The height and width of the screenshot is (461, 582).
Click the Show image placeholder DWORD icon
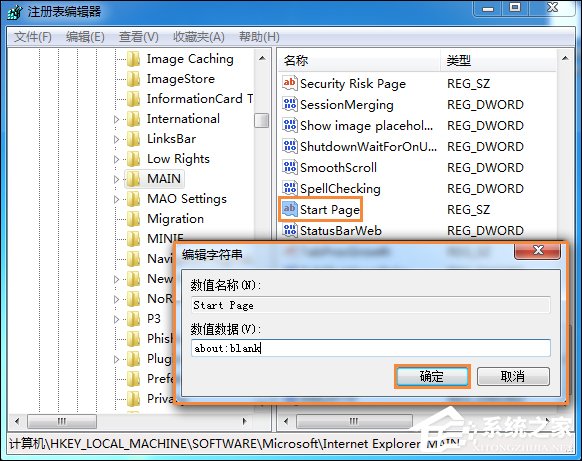tap(290, 125)
